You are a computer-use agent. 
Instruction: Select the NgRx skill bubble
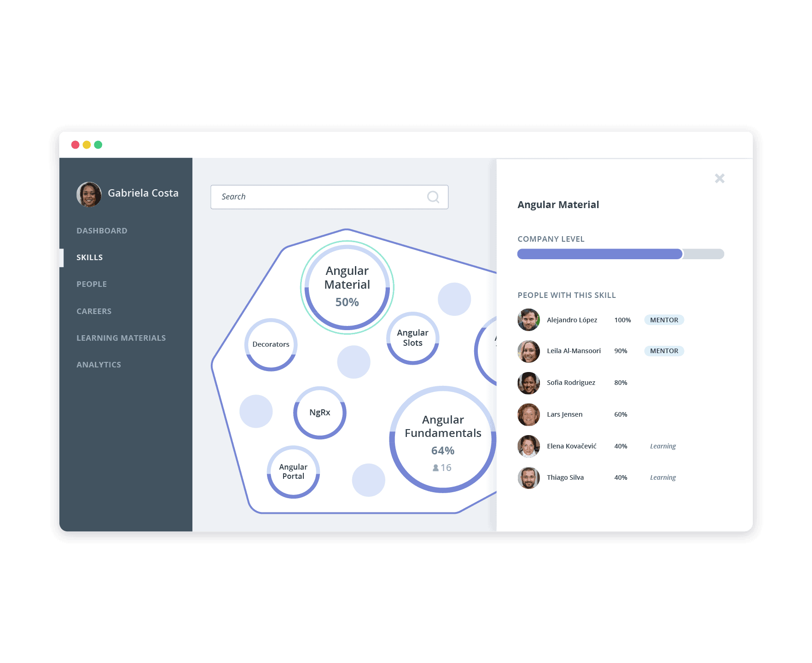(319, 413)
